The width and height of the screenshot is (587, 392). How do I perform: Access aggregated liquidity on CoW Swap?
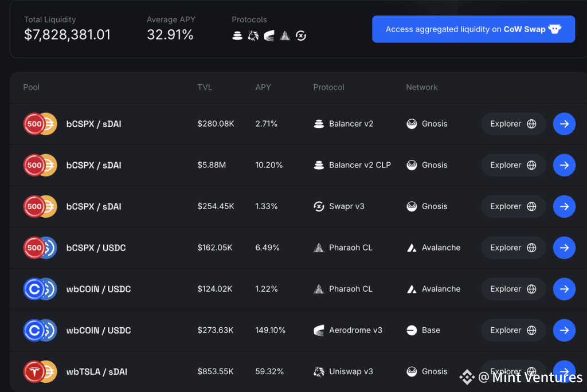coord(473,29)
